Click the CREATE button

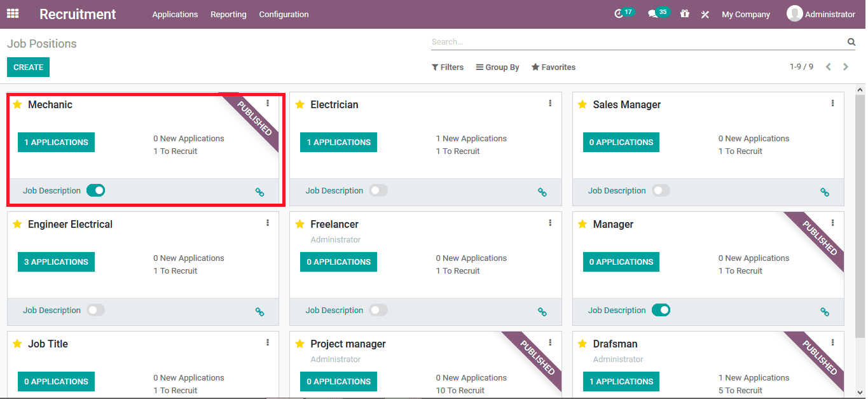click(28, 67)
